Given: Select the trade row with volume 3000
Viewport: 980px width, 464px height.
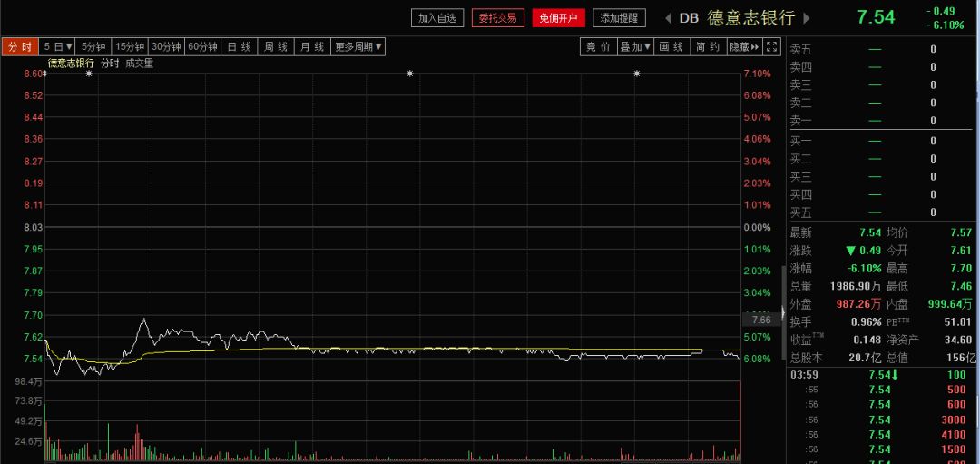Looking at the screenshot, I should click(880, 420).
